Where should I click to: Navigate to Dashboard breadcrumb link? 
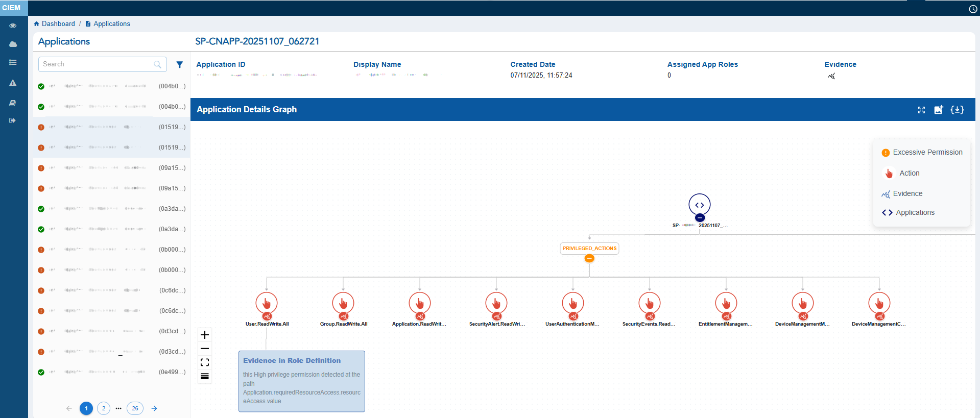coord(58,24)
